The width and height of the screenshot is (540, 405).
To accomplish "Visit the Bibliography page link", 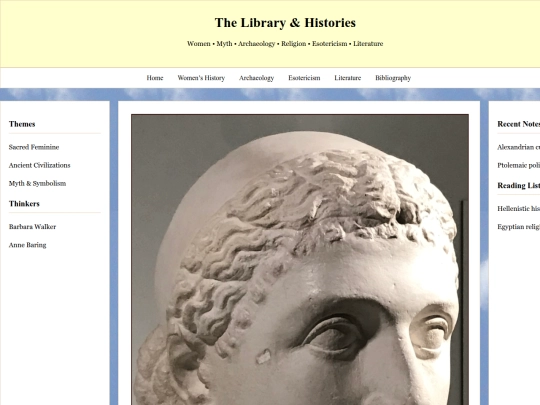I will tap(393, 78).
